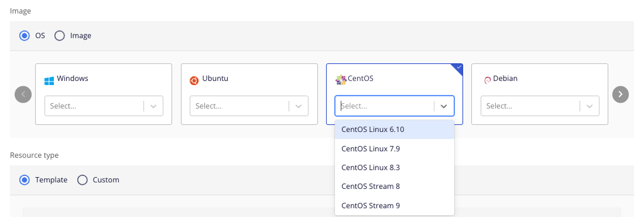Image resolution: width=644 pixels, height=217 pixels.
Task: Choose the Template resource type
Action: point(25,180)
